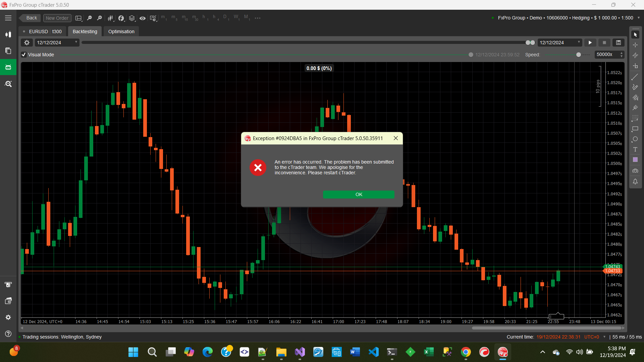Select the M1 monthly timeframe

click(247, 18)
